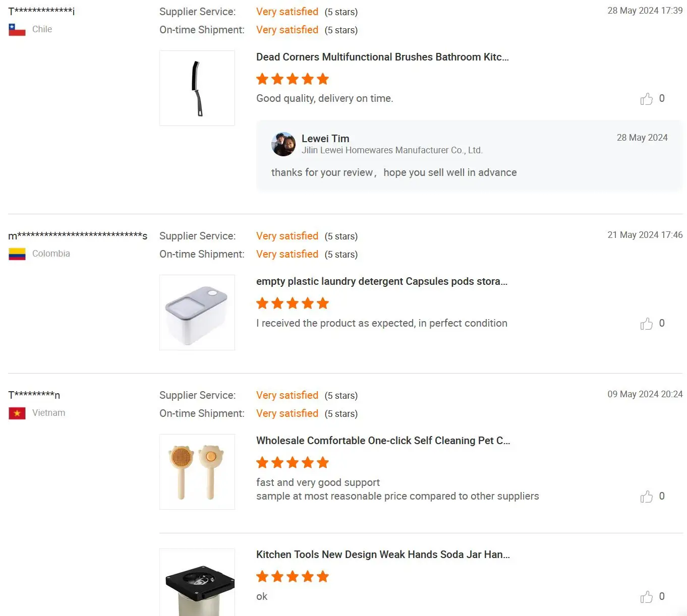
Task: Click the Colombia flag icon
Action: pyautogui.click(x=17, y=254)
